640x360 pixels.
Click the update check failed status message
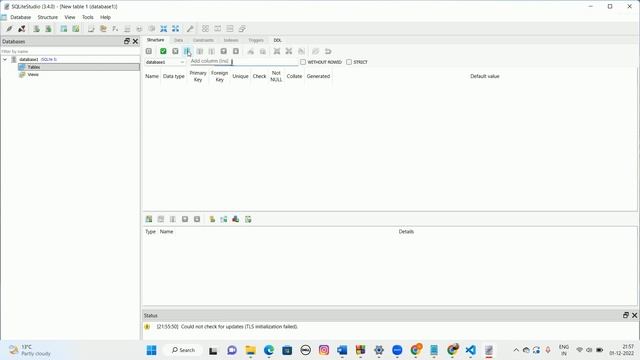pos(227,327)
